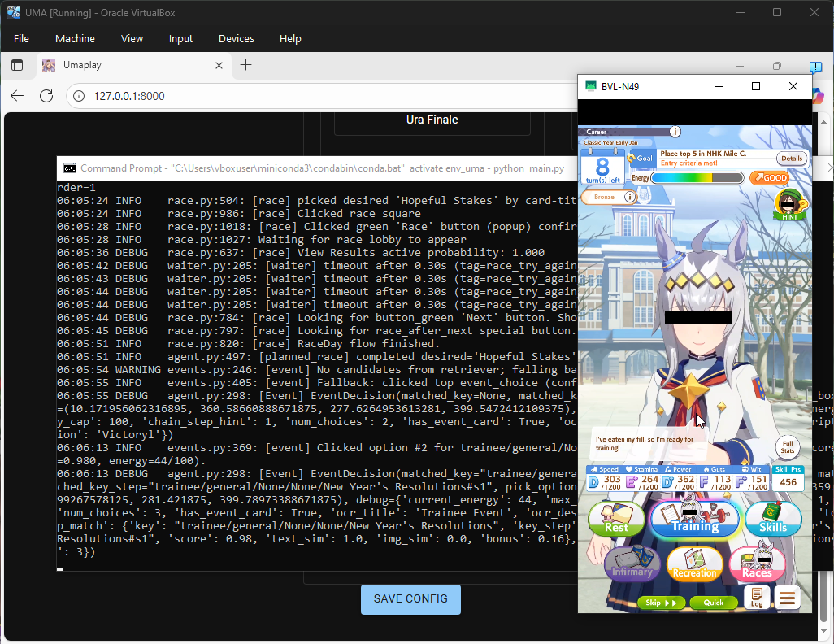Image resolution: width=834 pixels, height=644 pixels.
Task: Maximize the BVL-N49 window
Action: [x=756, y=86]
